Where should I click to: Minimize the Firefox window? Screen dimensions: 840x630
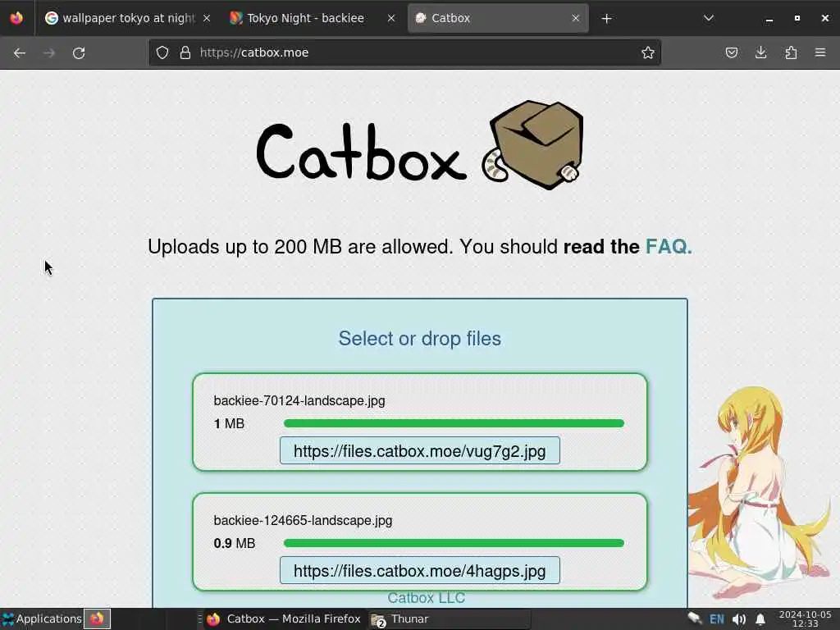click(x=769, y=19)
